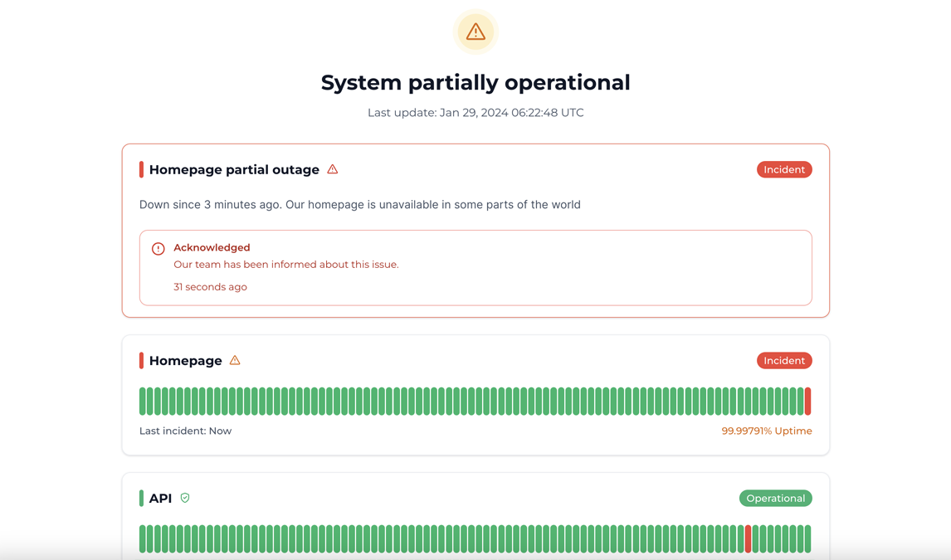
Task: Click the Operational badge on API card
Action: (775, 498)
